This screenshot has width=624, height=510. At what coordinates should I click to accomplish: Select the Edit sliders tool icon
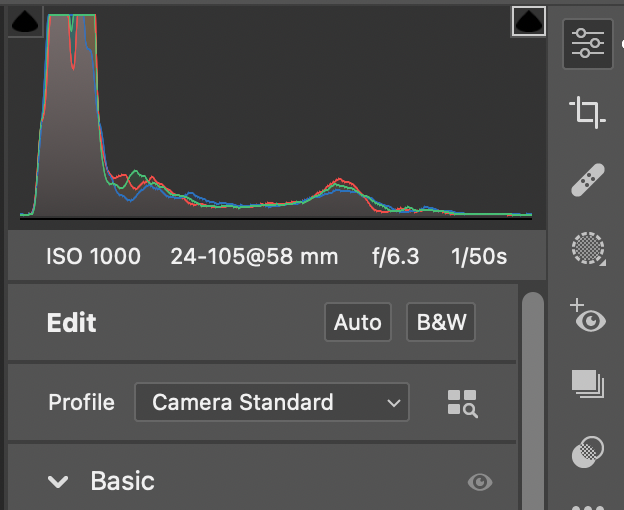point(587,43)
